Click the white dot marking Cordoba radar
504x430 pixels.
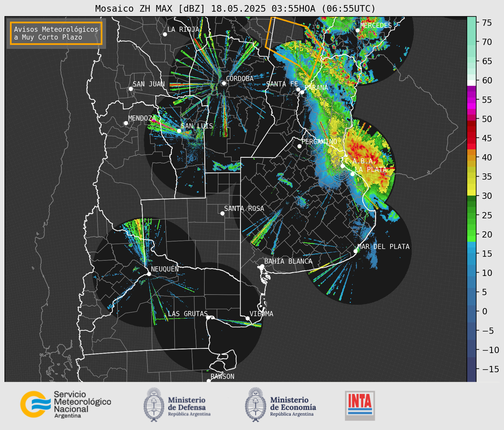(x=224, y=83)
